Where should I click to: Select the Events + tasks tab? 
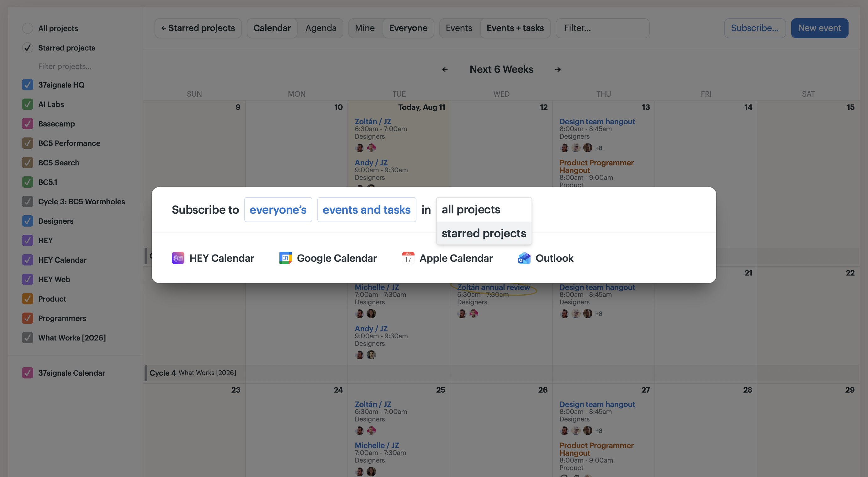click(x=515, y=28)
